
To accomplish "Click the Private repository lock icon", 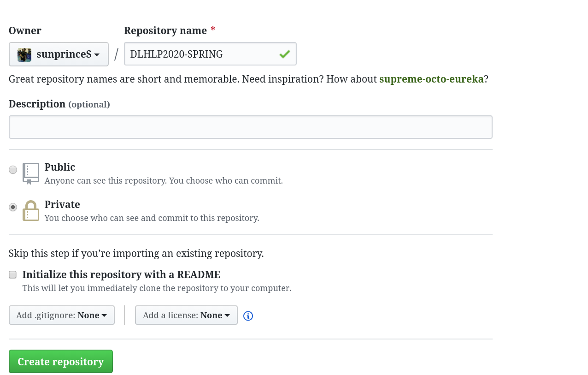I will coord(31,211).
